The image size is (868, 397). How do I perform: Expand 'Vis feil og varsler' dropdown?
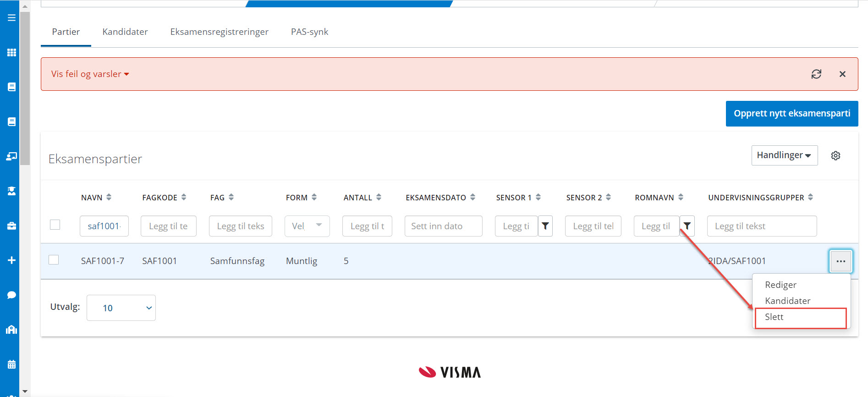pyautogui.click(x=90, y=74)
